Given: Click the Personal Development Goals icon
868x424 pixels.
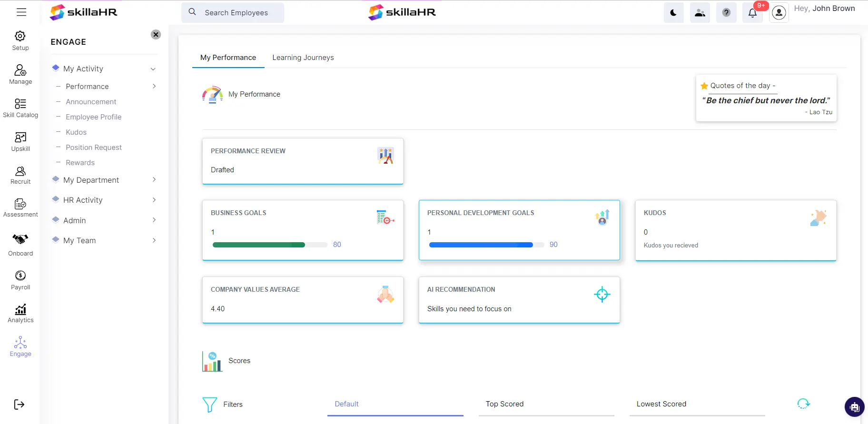Looking at the screenshot, I should tap(602, 217).
